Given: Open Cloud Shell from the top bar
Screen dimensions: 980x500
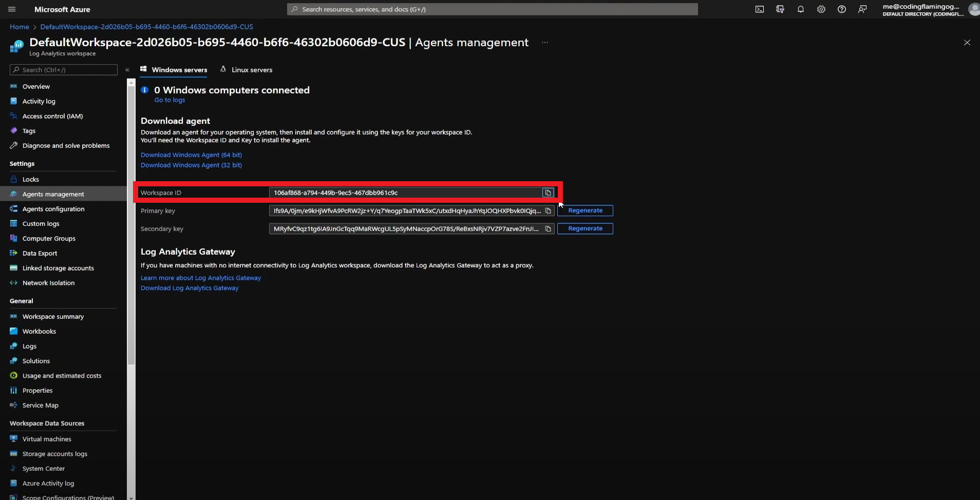Looking at the screenshot, I should [x=759, y=9].
